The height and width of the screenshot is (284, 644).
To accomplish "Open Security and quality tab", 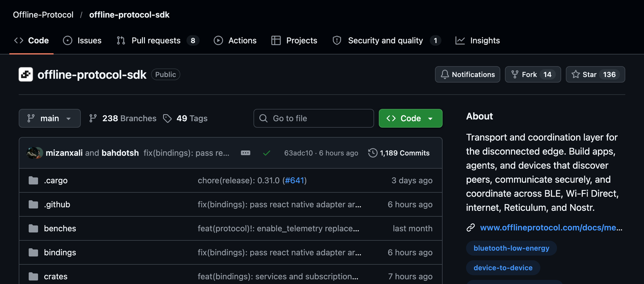I will tap(387, 40).
